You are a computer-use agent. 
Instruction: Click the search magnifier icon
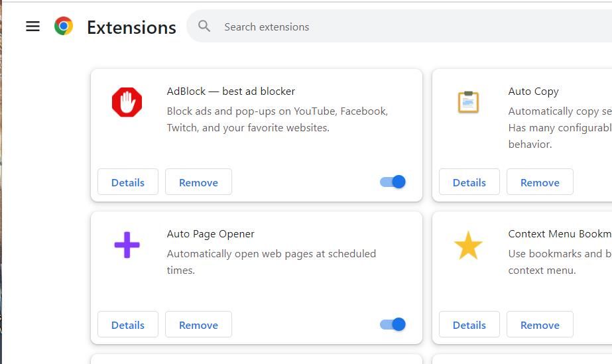(x=204, y=27)
